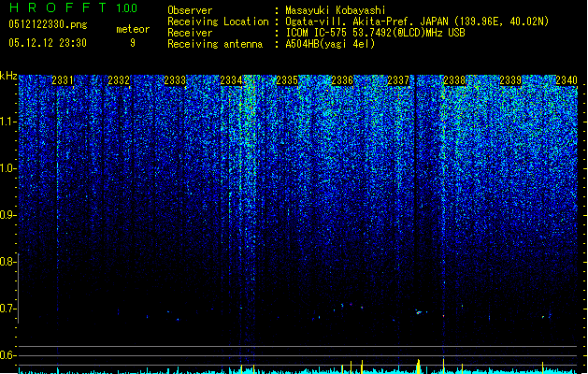Click the 2334 time marker
The image size is (588, 374).
[231, 80]
